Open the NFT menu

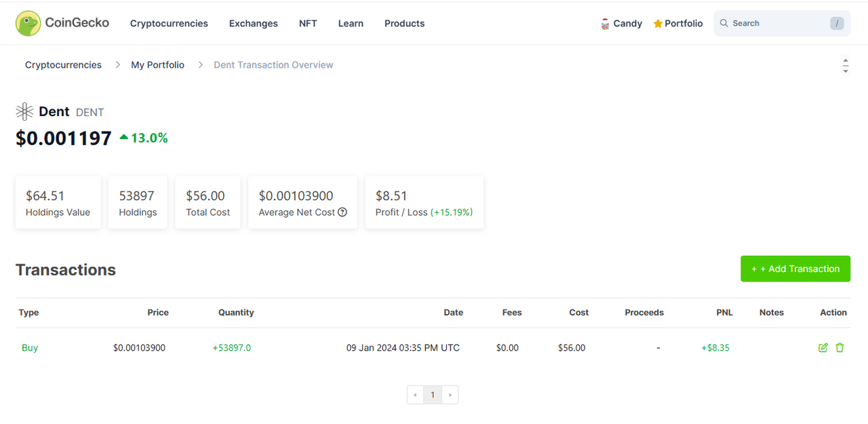pyautogui.click(x=308, y=23)
